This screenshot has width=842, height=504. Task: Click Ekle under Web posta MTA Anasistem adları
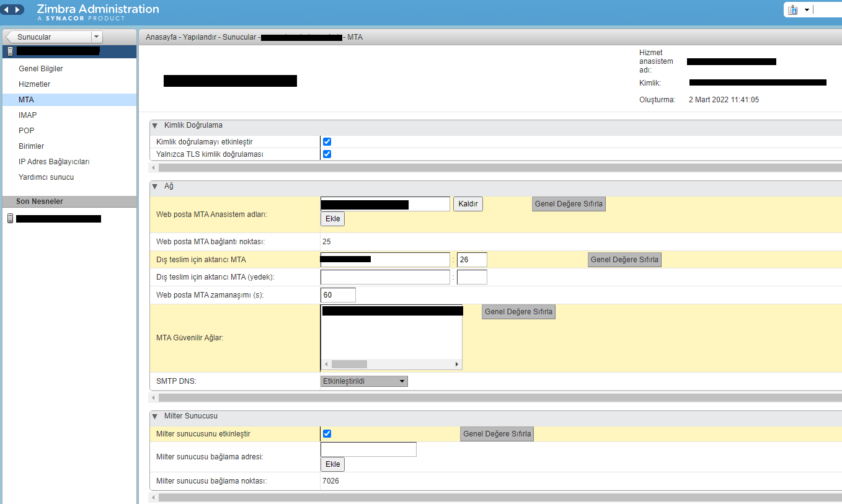click(x=332, y=219)
